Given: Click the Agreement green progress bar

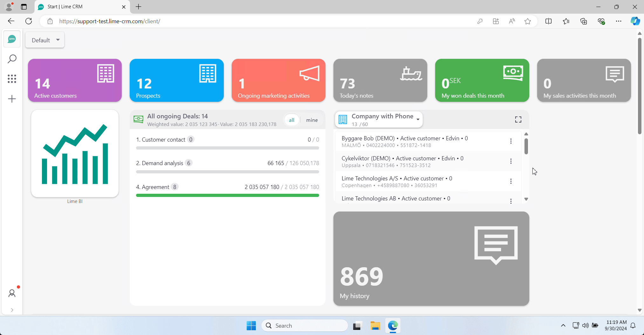Looking at the screenshot, I should (x=228, y=195).
